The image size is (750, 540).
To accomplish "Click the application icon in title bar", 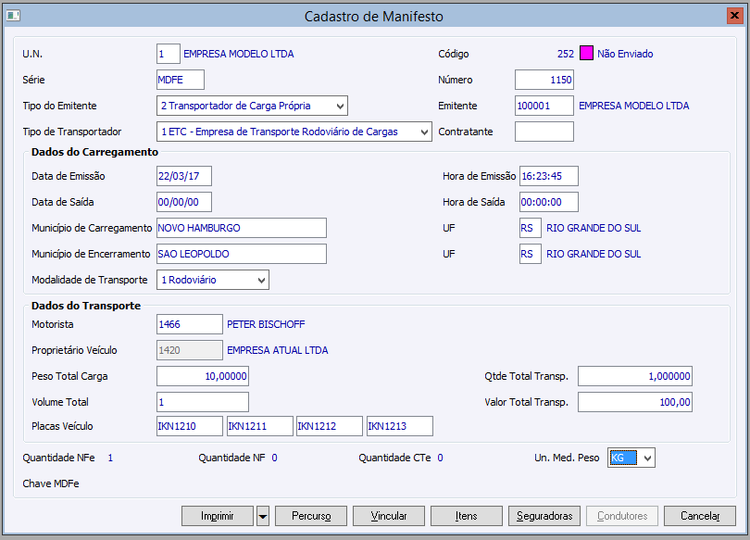I will (14, 16).
